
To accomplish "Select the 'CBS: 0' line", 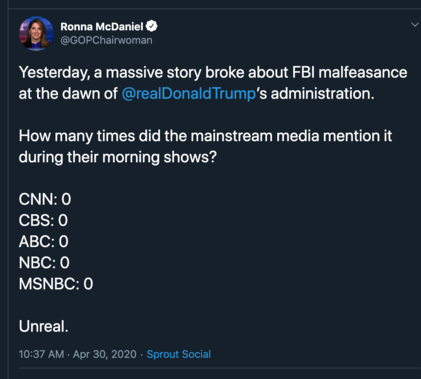I will coord(43,220).
